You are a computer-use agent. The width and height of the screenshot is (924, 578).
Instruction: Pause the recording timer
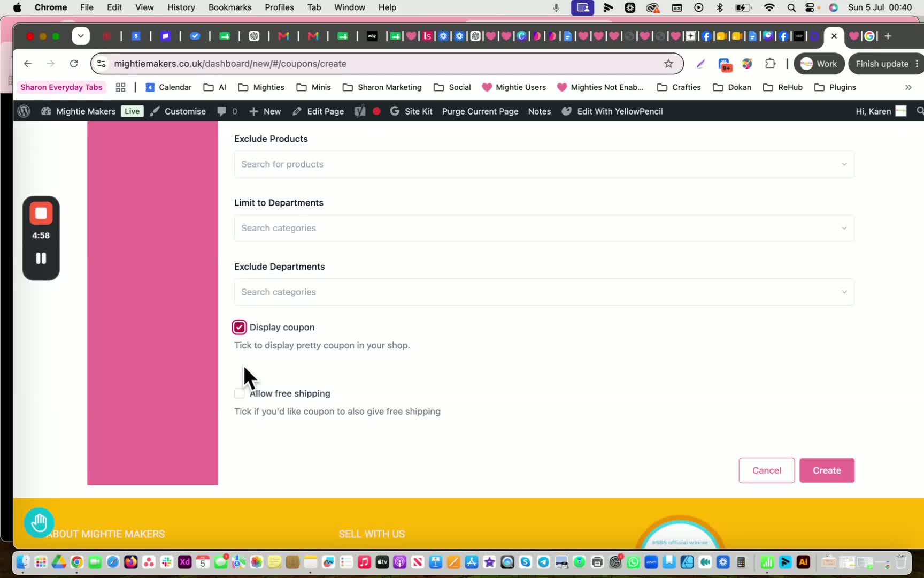tap(41, 258)
